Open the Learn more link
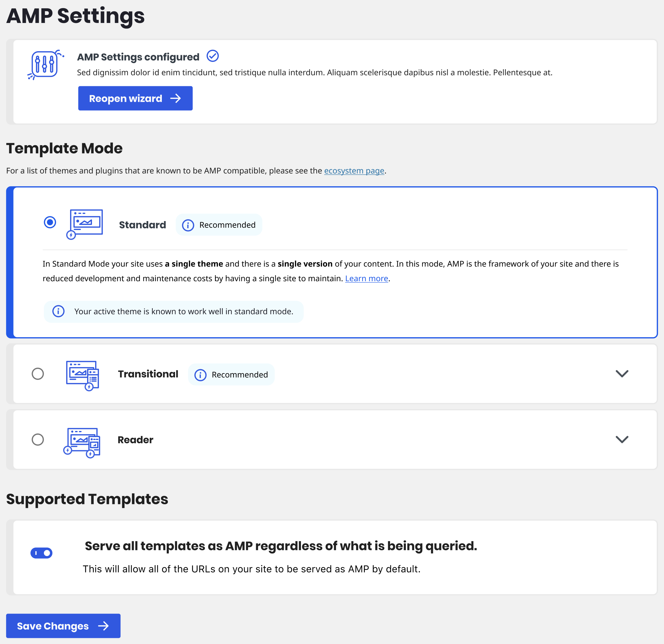664x644 pixels. (x=366, y=279)
